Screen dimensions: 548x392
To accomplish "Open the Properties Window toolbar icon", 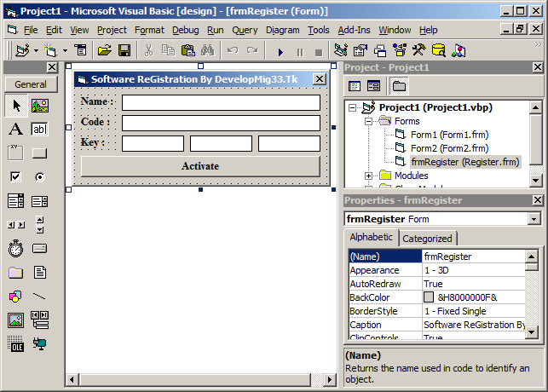I will tap(361, 50).
